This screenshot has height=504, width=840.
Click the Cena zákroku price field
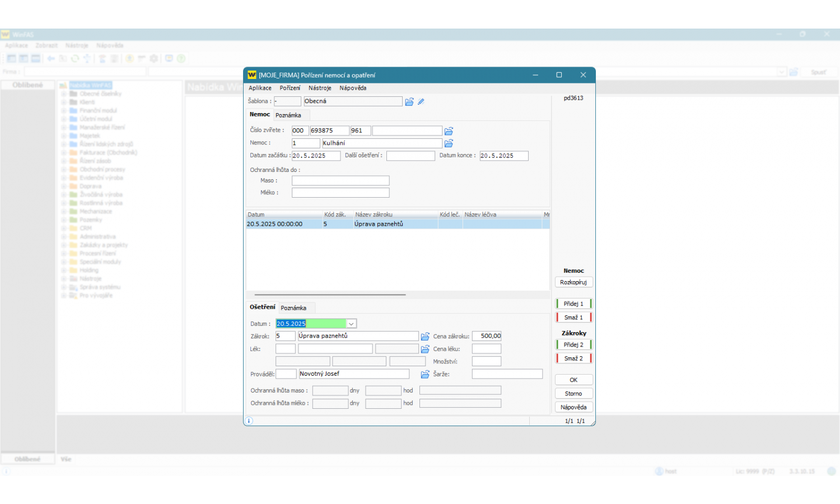[x=487, y=336]
